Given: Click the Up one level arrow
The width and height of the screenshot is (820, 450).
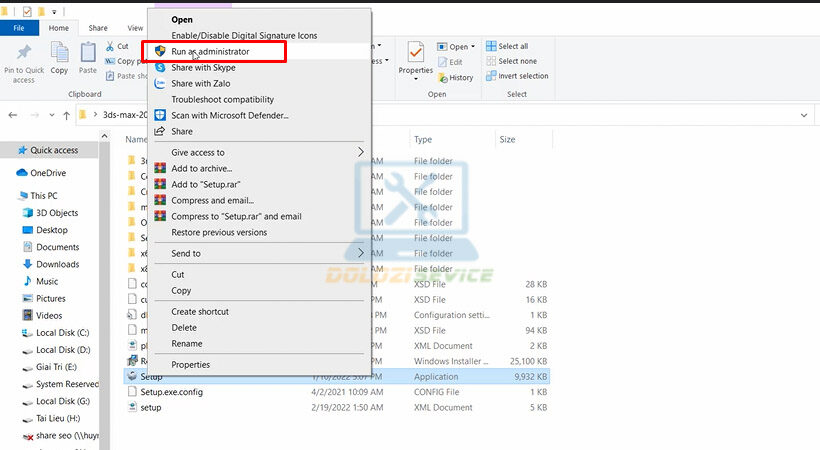Looking at the screenshot, I should click(x=66, y=115).
